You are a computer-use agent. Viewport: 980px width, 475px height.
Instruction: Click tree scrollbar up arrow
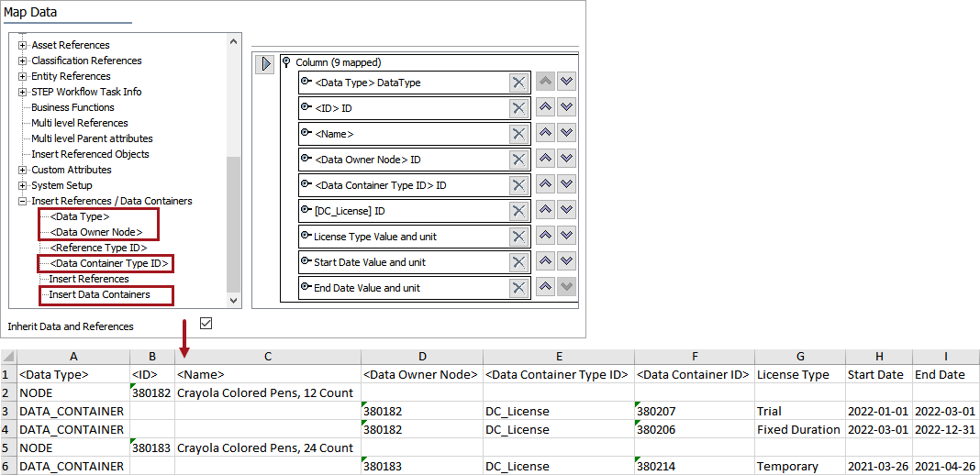pyautogui.click(x=234, y=42)
